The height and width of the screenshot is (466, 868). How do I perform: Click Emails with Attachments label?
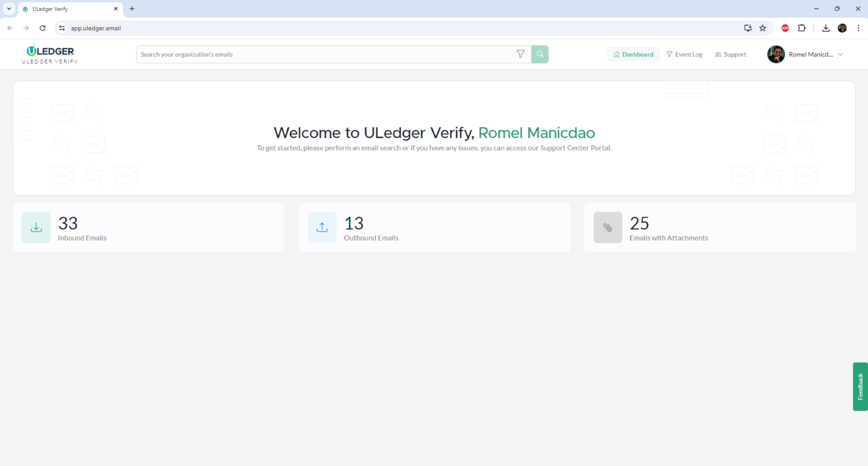669,238
